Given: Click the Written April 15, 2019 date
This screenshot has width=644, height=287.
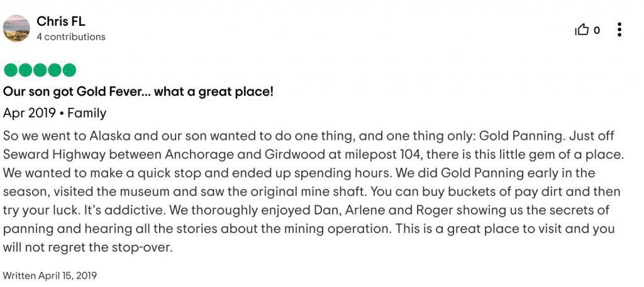Looking at the screenshot, I should [50, 276].
